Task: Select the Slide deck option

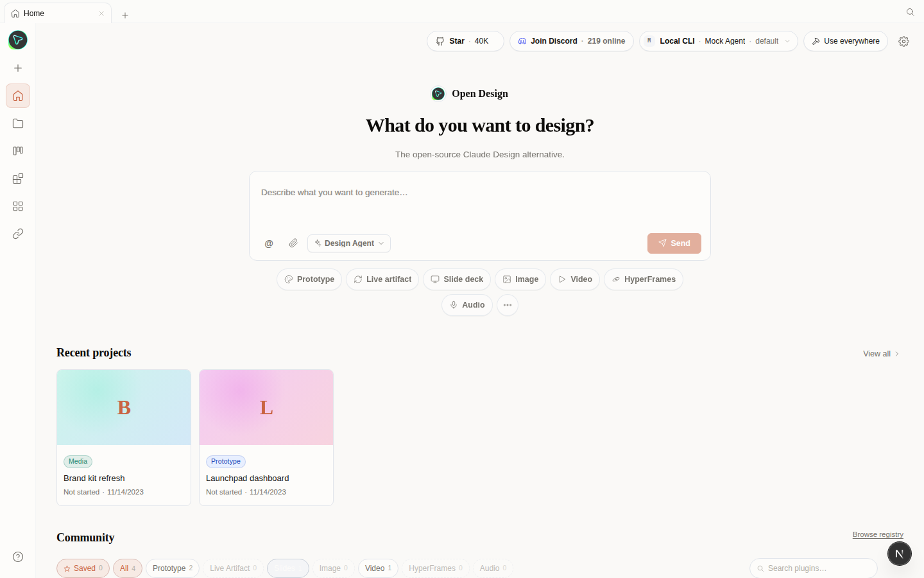Action: [x=457, y=279]
